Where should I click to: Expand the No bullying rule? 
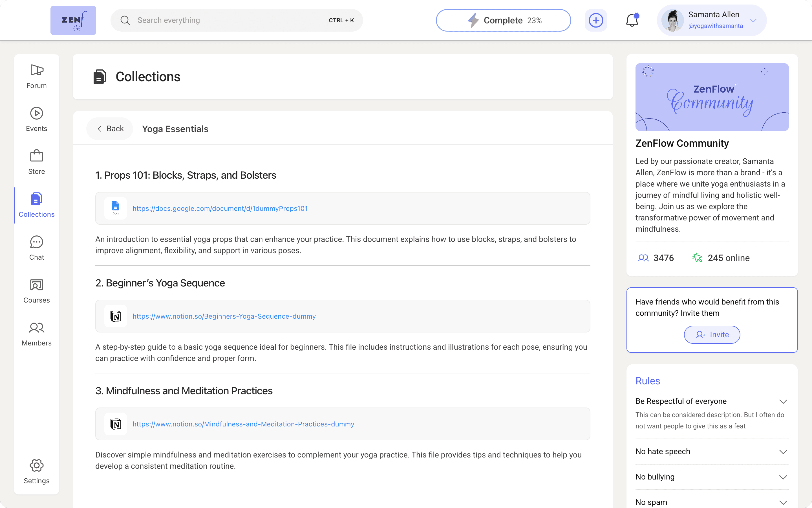[783, 478]
